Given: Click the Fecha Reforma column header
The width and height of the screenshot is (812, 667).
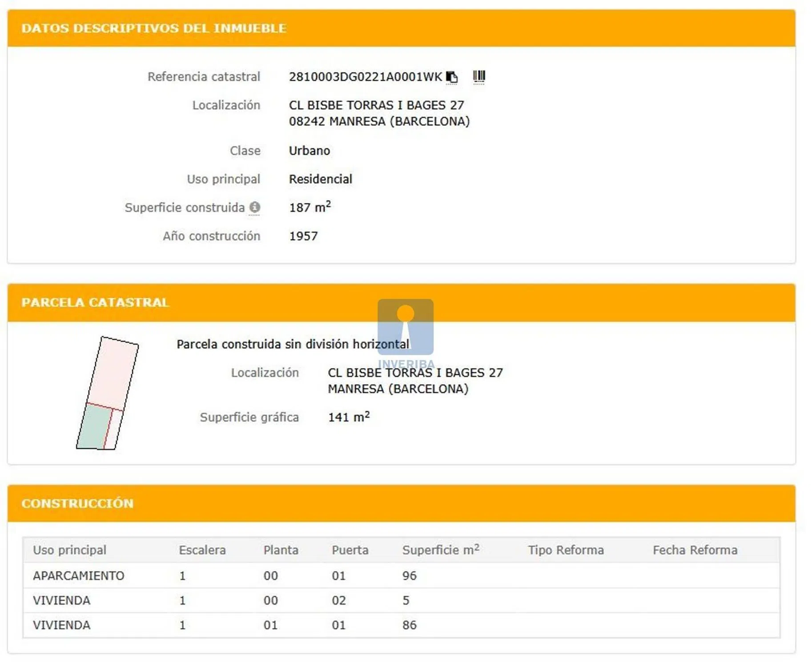Looking at the screenshot, I should coord(695,550).
